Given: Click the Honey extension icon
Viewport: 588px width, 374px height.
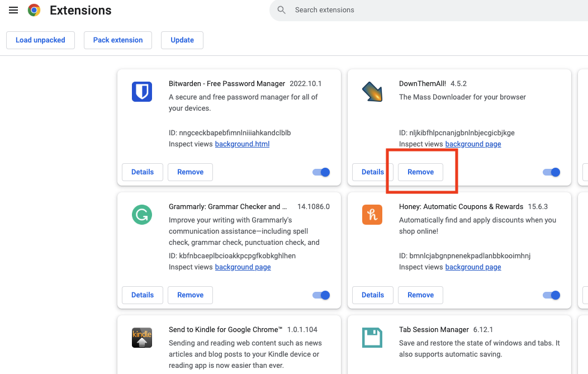Looking at the screenshot, I should (x=372, y=215).
